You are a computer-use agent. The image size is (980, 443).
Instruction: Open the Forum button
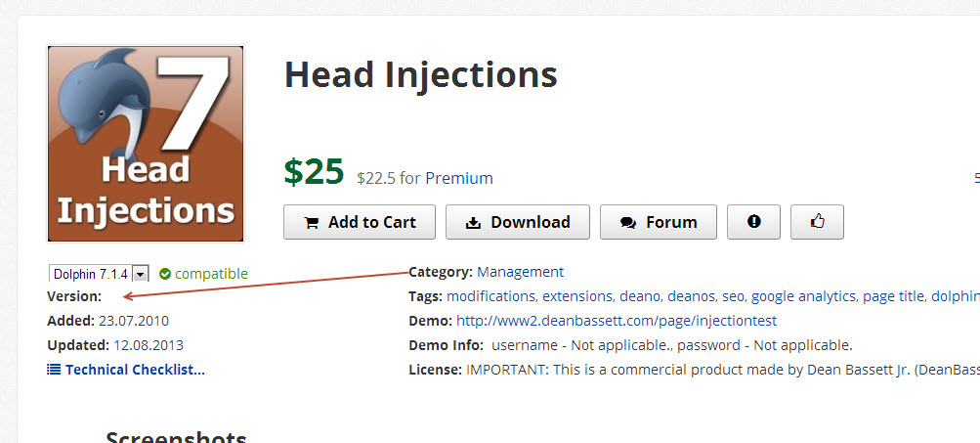658,222
